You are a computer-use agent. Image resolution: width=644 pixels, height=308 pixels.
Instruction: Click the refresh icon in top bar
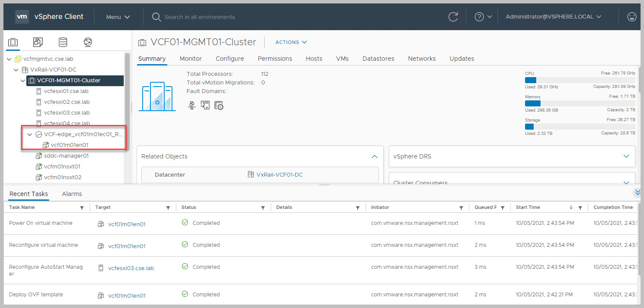453,17
